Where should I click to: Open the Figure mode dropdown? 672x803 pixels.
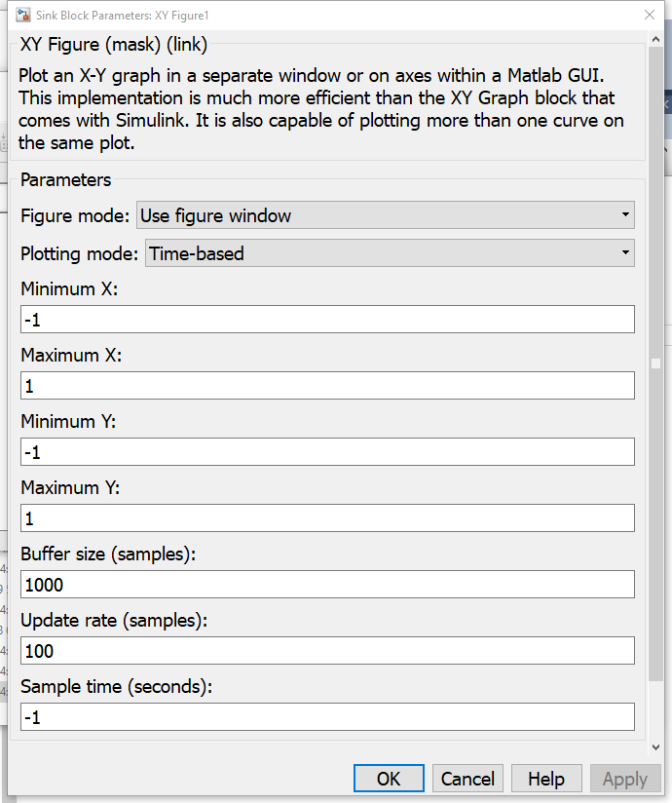point(386,215)
